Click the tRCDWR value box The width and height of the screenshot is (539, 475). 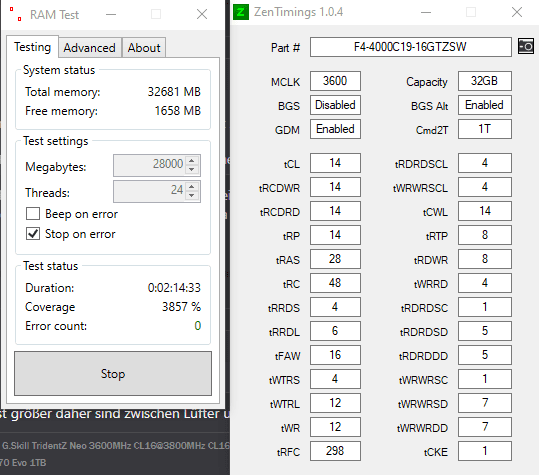[x=335, y=187]
